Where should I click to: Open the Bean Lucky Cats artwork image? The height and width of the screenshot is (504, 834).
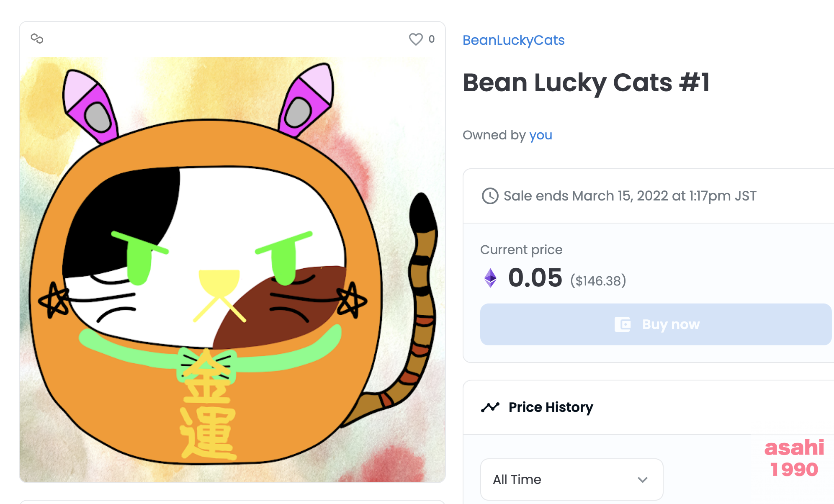(232, 269)
